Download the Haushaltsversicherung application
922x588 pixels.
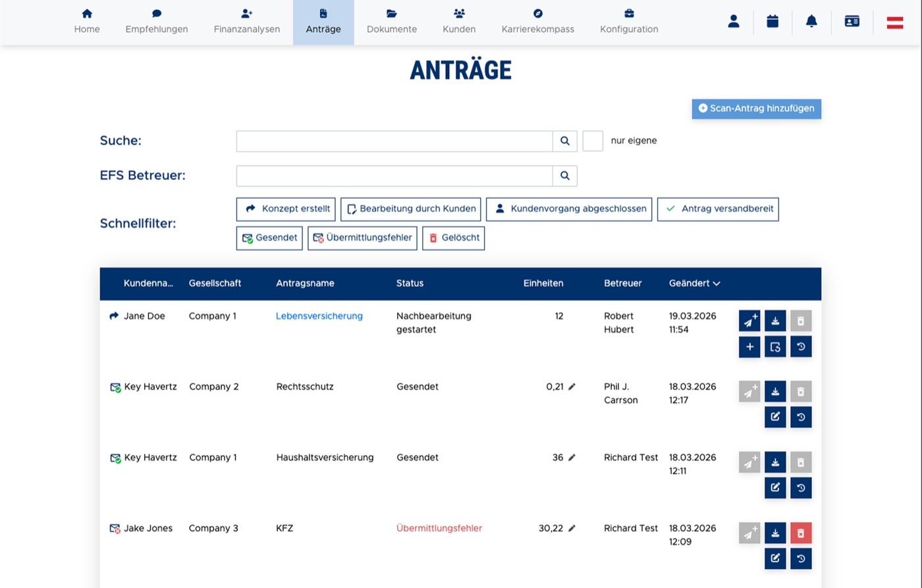tap(775, 462)
